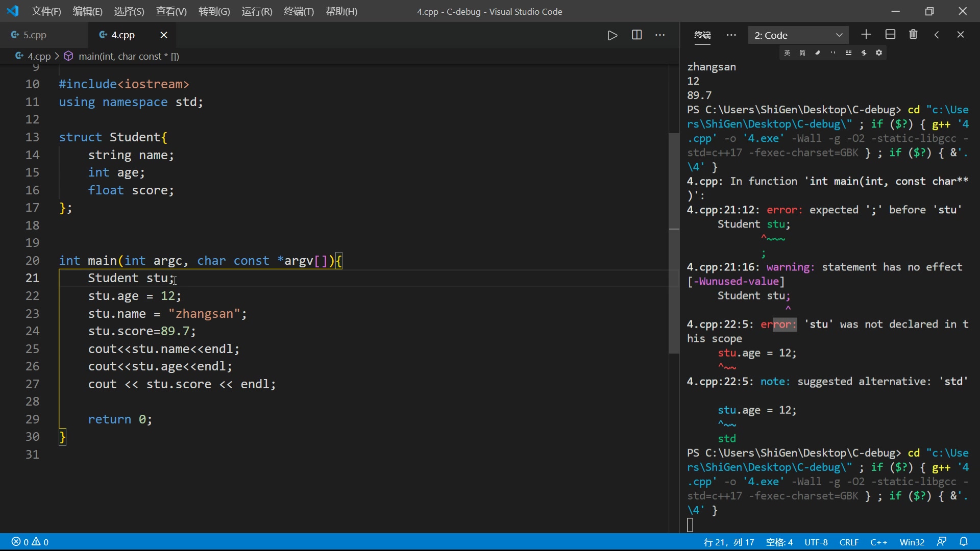Viewport: 980px width, 551px height.
Task: Click highlighted 'error:' in terminal line 4.cpp:22:5
Action: [x=778, y=324]
